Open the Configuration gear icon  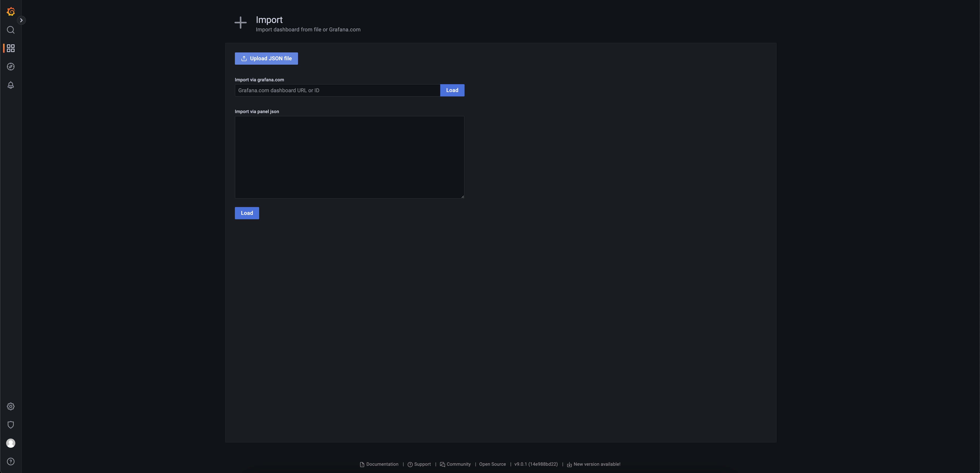point(11,406)
